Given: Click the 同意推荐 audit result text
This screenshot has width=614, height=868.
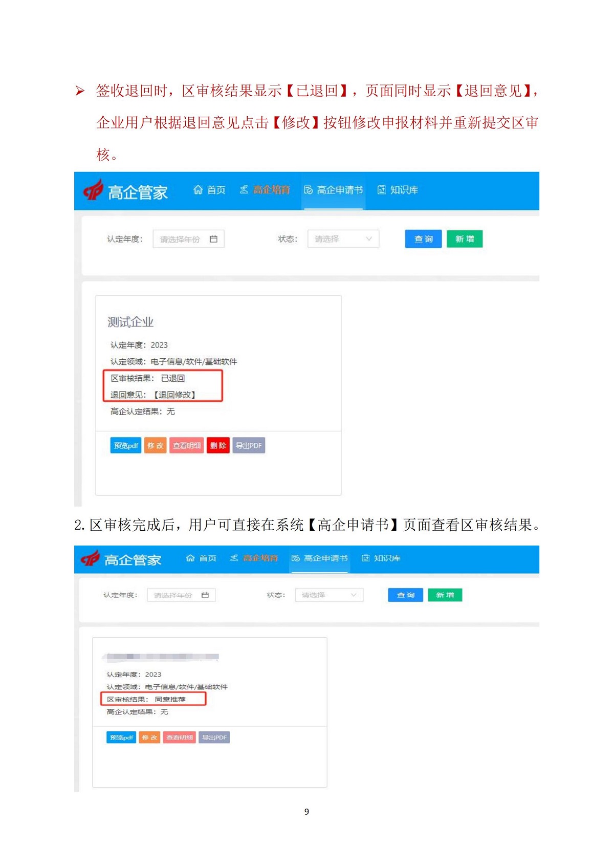Looking at the screenshot, I should click(x=170, y=699).
